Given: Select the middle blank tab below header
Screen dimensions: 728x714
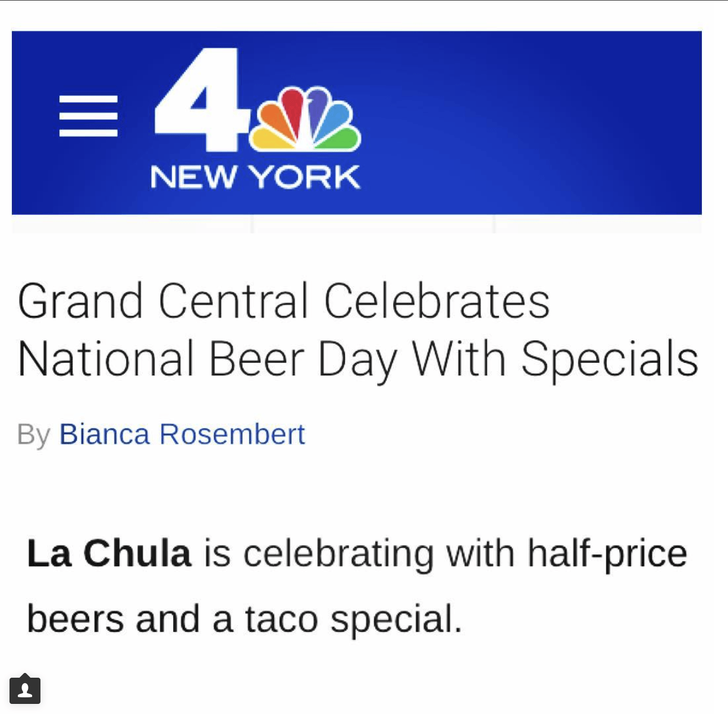Looking at the screenshot, I should pyautogui.click(x=373, y=224).
